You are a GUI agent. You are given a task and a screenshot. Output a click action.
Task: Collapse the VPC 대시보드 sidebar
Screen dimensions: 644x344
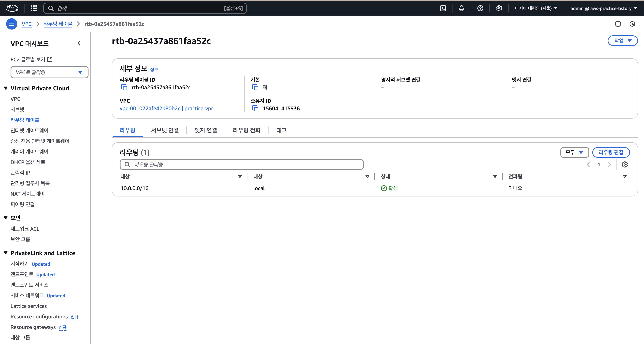pyautogui.click(x=79, y=43)
